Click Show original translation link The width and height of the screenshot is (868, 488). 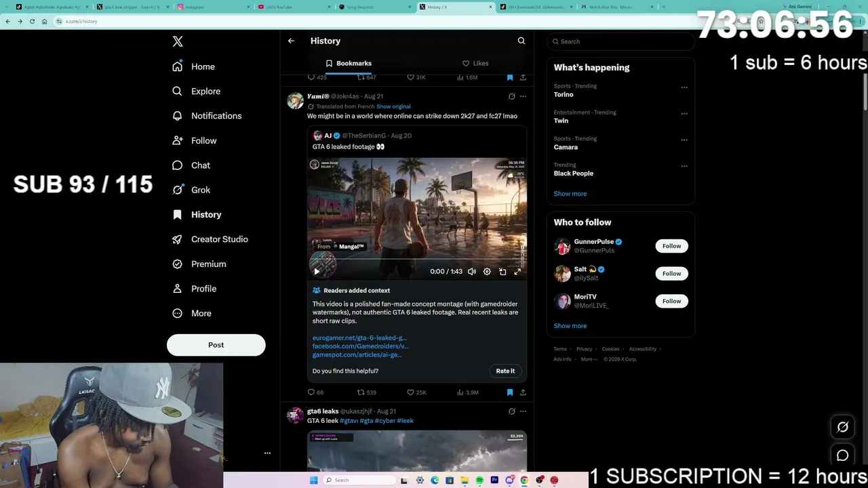click(x=393, y=106)
